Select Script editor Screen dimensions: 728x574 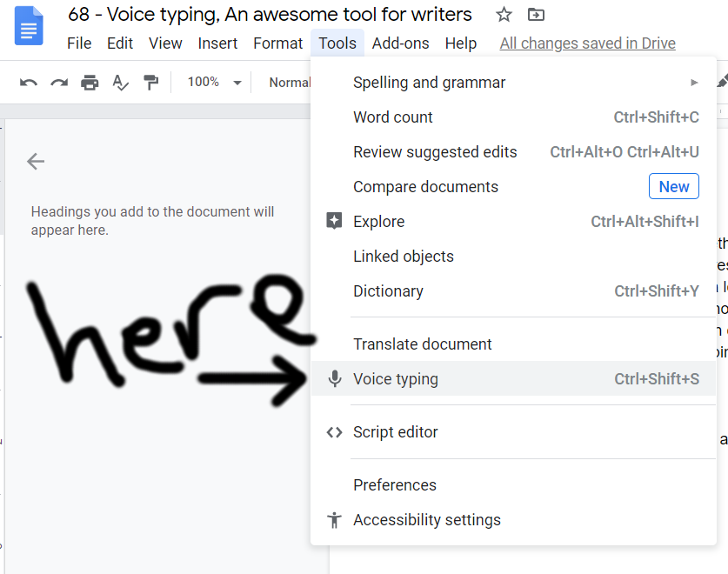coord(513,432)
